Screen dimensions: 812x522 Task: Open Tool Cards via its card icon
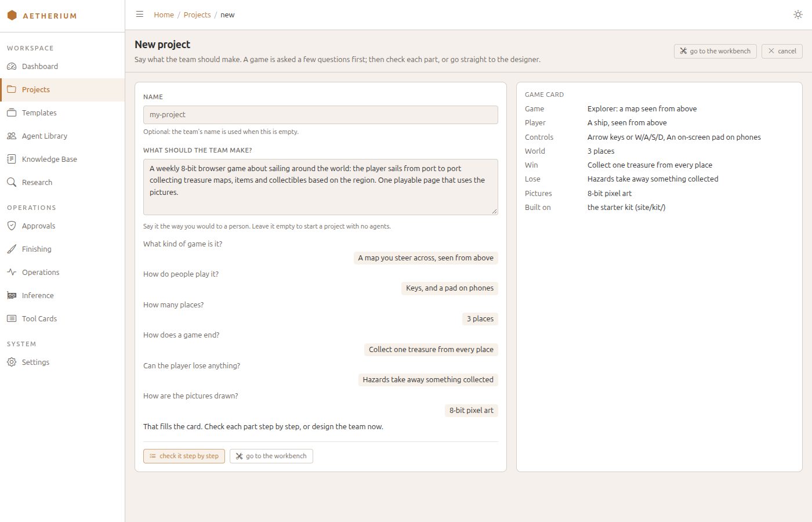click(x=12, y=318)
